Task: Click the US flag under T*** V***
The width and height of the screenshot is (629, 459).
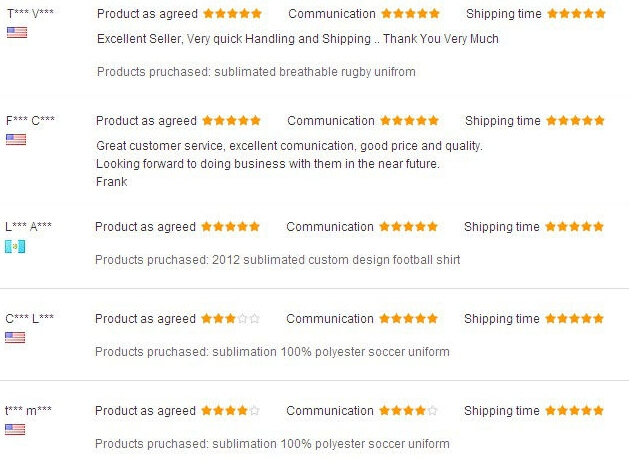Action: (17, 32)
